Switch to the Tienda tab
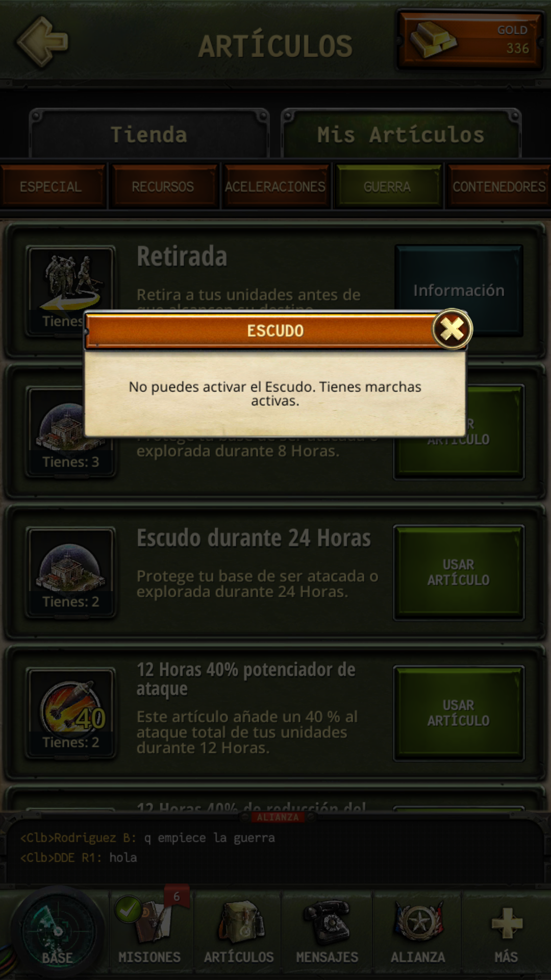Image resolution: width=551 pixels, height=980 pixels. tap(149, 134)
